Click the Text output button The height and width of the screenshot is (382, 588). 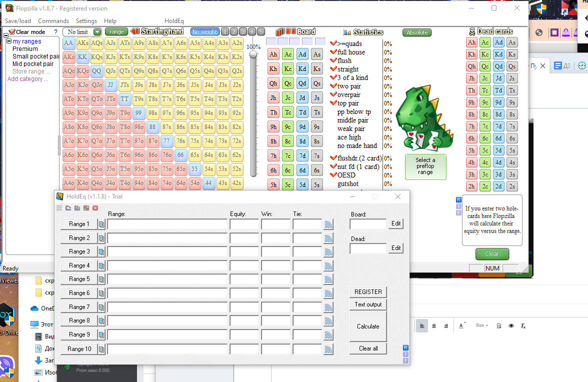point(368,304)
